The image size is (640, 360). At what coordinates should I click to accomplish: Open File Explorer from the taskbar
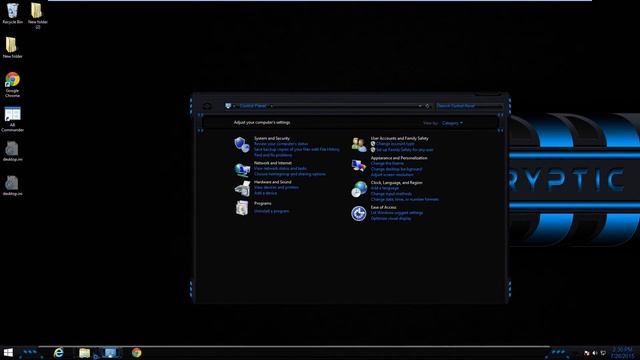click(x=84, y=353)
